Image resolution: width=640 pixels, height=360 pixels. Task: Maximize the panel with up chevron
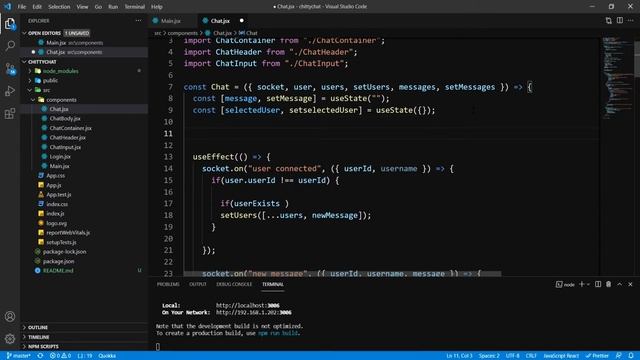tap(620, 284)
